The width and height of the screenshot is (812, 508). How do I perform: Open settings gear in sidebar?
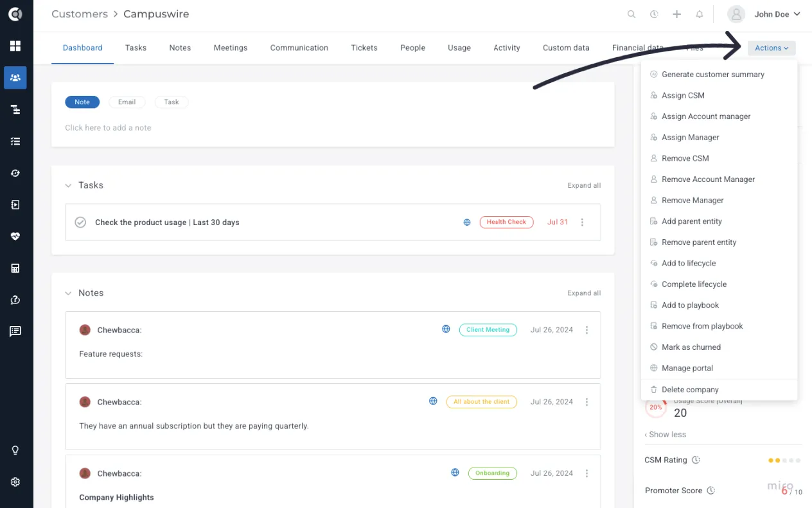point(15,482)
